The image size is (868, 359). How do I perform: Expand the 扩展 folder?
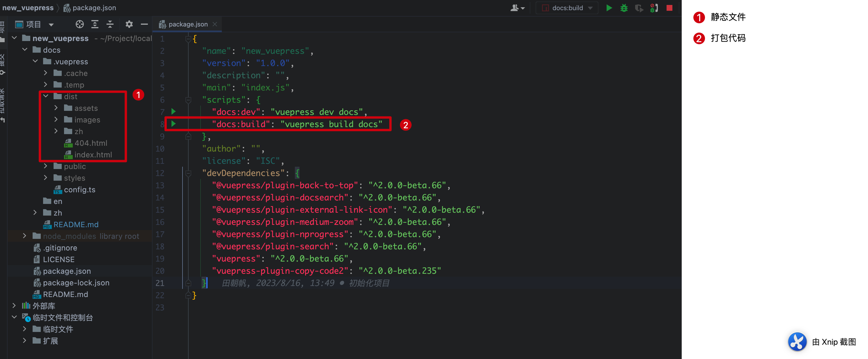pyautogui.click(x=25, y=340)
